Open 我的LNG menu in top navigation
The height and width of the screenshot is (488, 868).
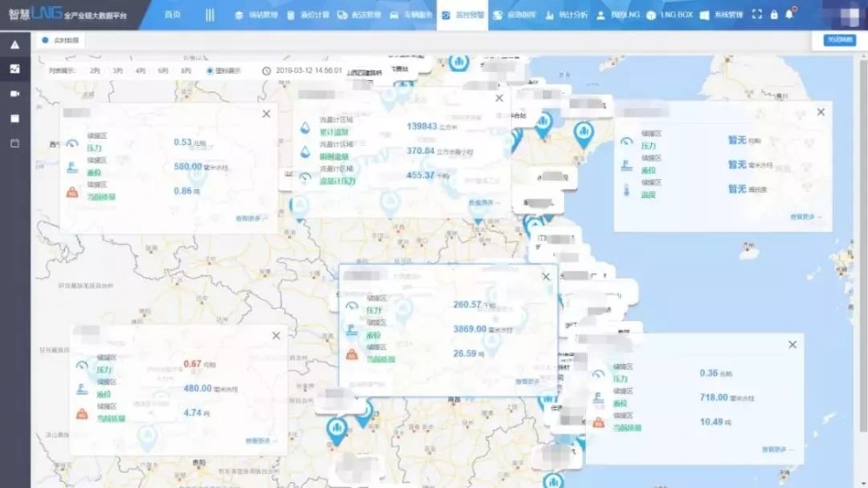[x=618, y=15]
